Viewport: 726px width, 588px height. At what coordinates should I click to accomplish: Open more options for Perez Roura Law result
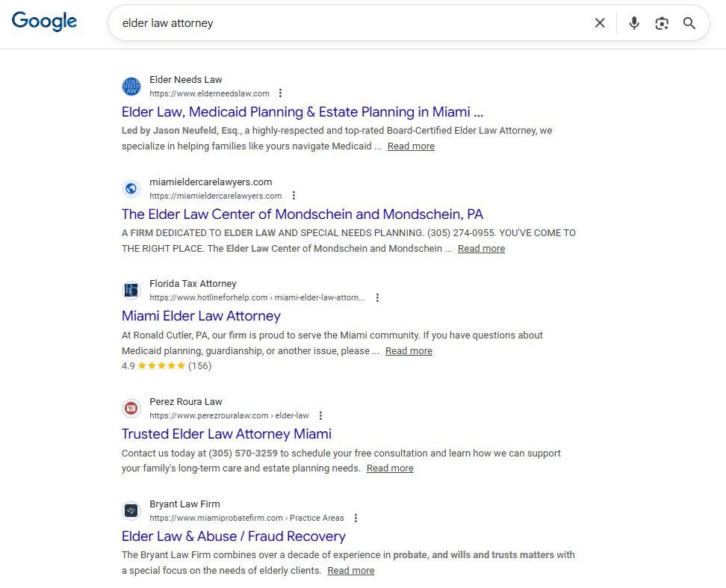[320, 415]
